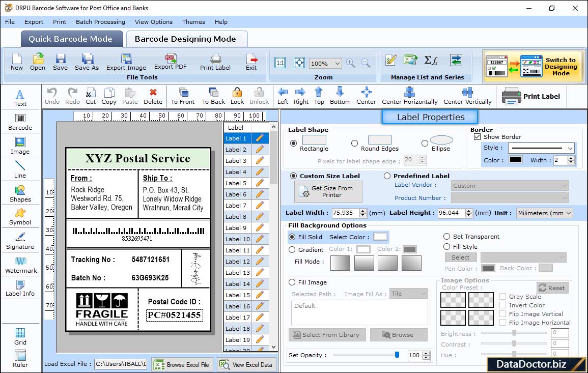Open the Export menu
This screenshot has width=588, height=373.
point(34,22)
